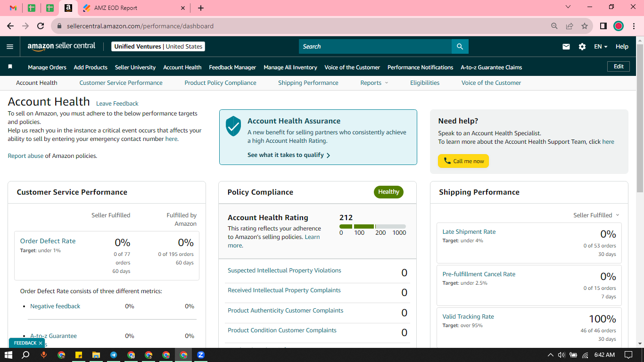Viewport: 644px width, 362px height.
Task: Expand See what it takes to qualify
Action: 289,155
